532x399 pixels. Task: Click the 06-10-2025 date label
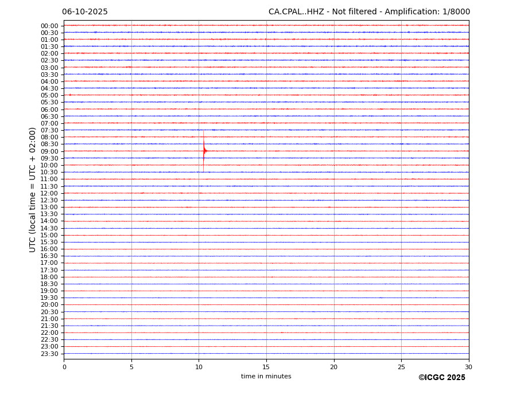pos(85,12)
